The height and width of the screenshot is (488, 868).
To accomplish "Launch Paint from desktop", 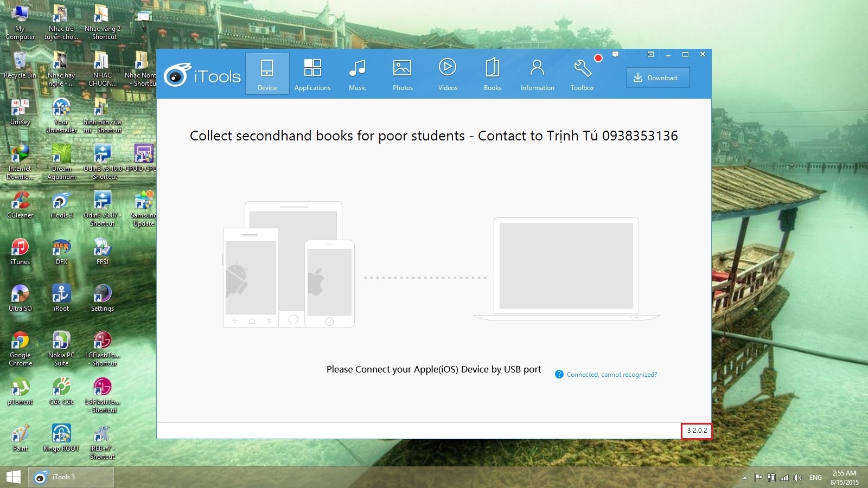I will 20,438.
